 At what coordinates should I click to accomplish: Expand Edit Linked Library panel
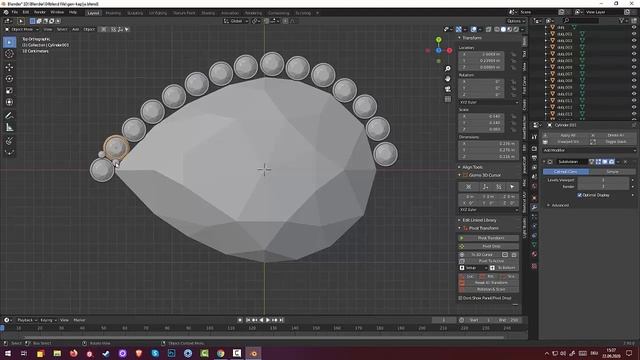[477, 220]
